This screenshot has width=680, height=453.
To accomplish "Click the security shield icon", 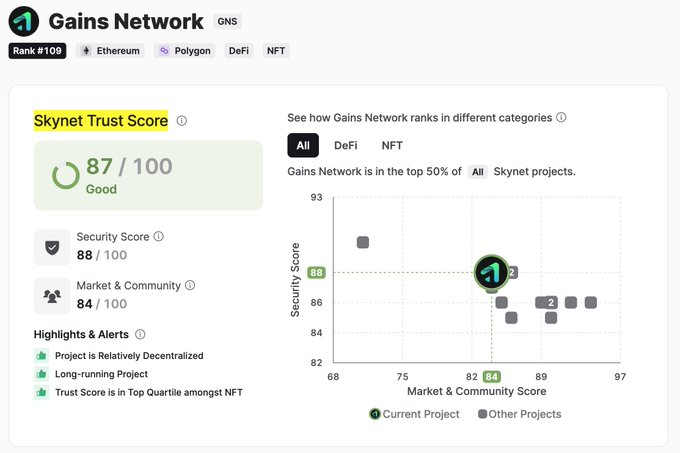I will (x=52, y=247).
